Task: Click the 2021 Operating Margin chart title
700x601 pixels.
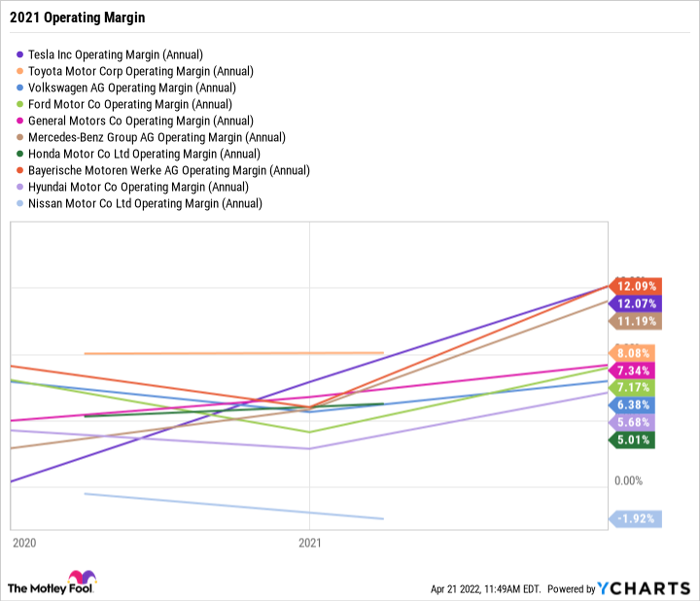Action: click(71, 18)
